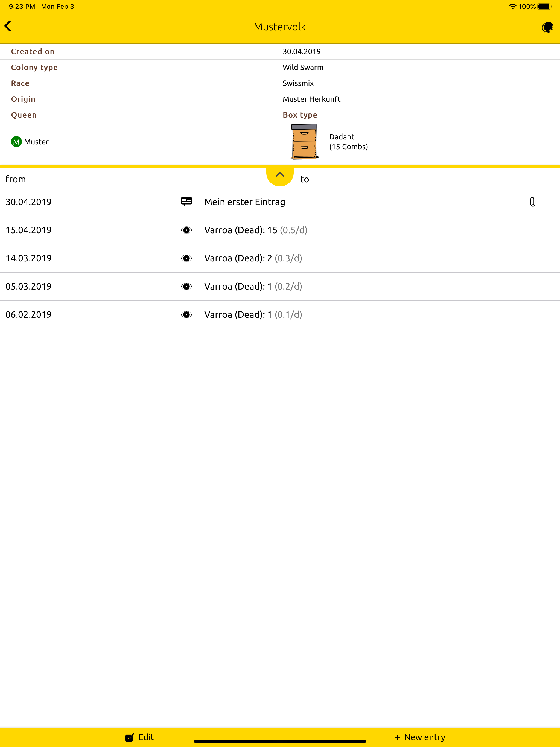Click the eye icon for 05.03.2019 entry
Screen dimensions: 560x747
point(186,286)
